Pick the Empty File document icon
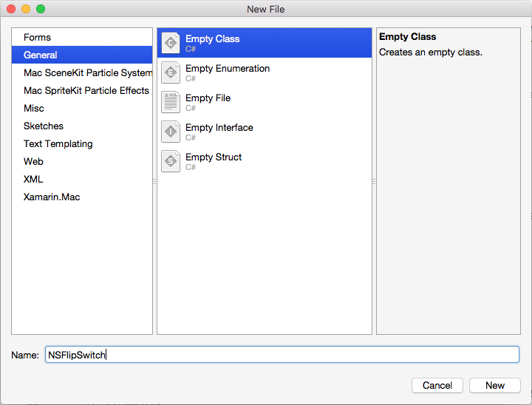This screenshot has height=405, width=532. pyautogui.click(x=171, y=102)
